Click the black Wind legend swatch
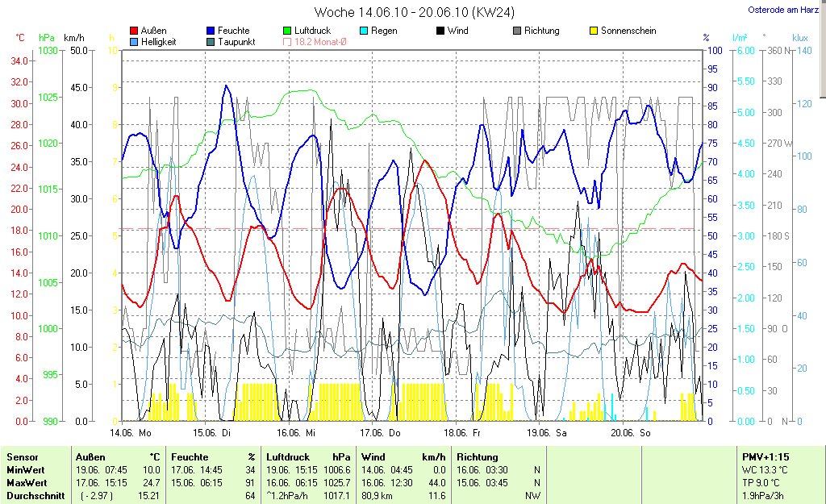826x504 pixels. tap(440, 31)
